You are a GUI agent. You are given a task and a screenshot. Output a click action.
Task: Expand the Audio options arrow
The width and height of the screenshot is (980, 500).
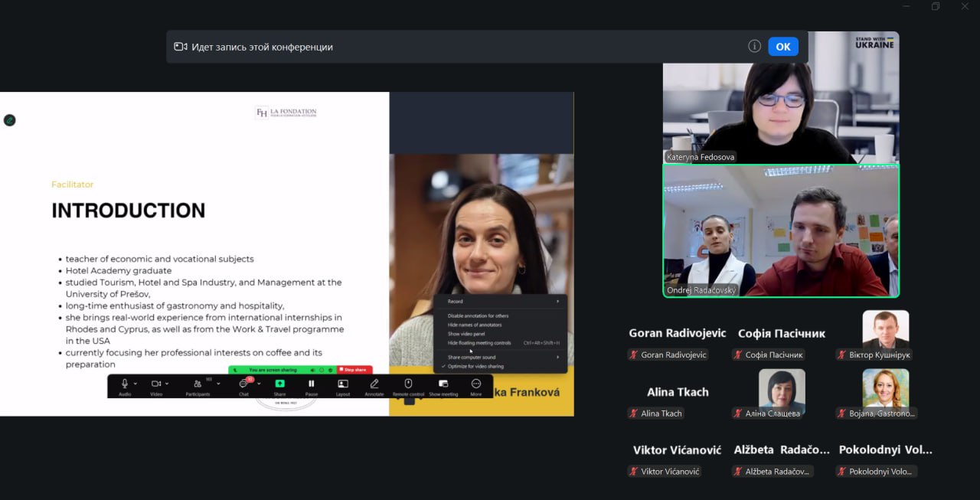[x=136, y=384]
